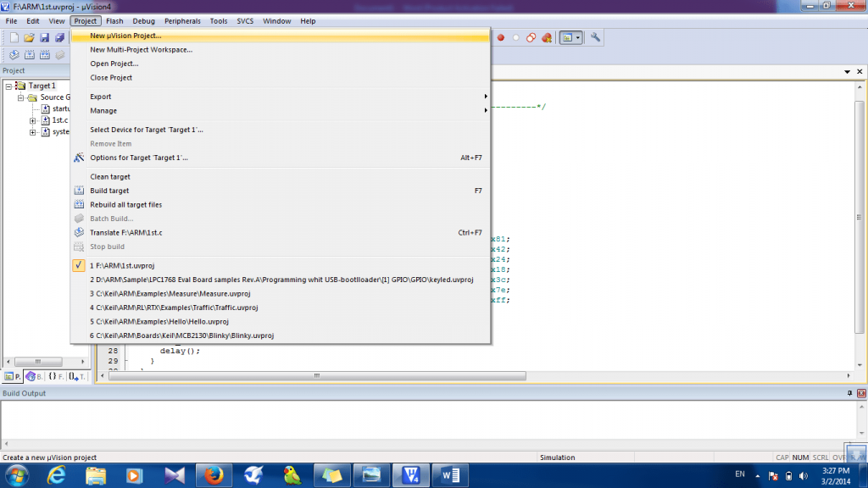Open the editor tab list dropdown arrow
Image resolution: width=868 pixels, height=488 pixels.
847,71
